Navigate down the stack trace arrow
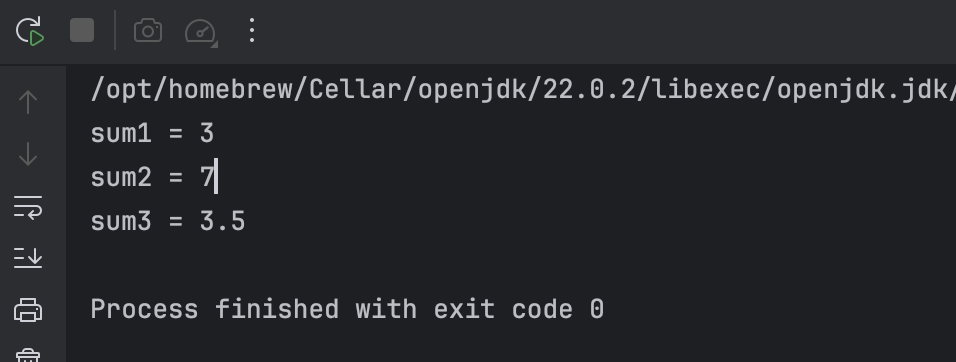Screen dimensions: 956x362 (x=28, y=154)
